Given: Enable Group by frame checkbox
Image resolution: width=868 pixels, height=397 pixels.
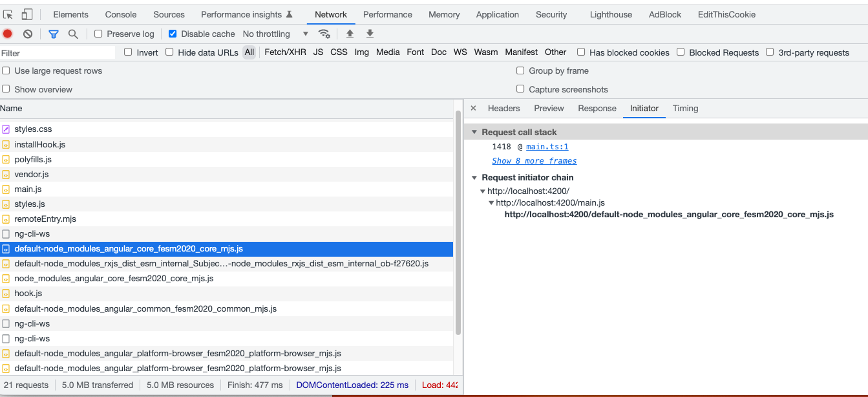Looking at the screenshot, I should (x=520, y=70).
